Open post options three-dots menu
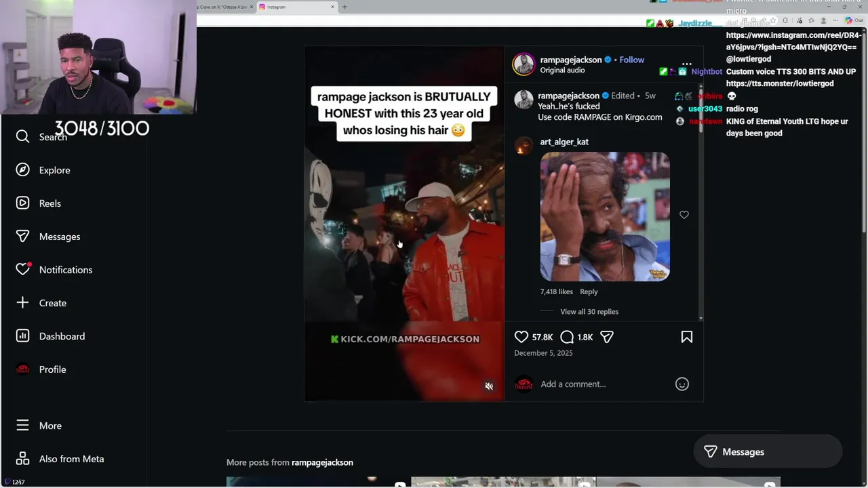868x488 pixels. [687, 64]
